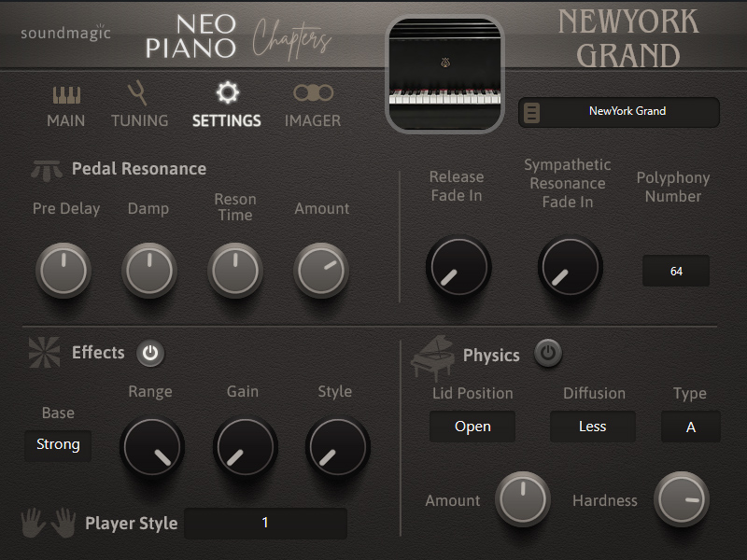
Task: Click the grand piano Physics icon
Action: point(432,358)
